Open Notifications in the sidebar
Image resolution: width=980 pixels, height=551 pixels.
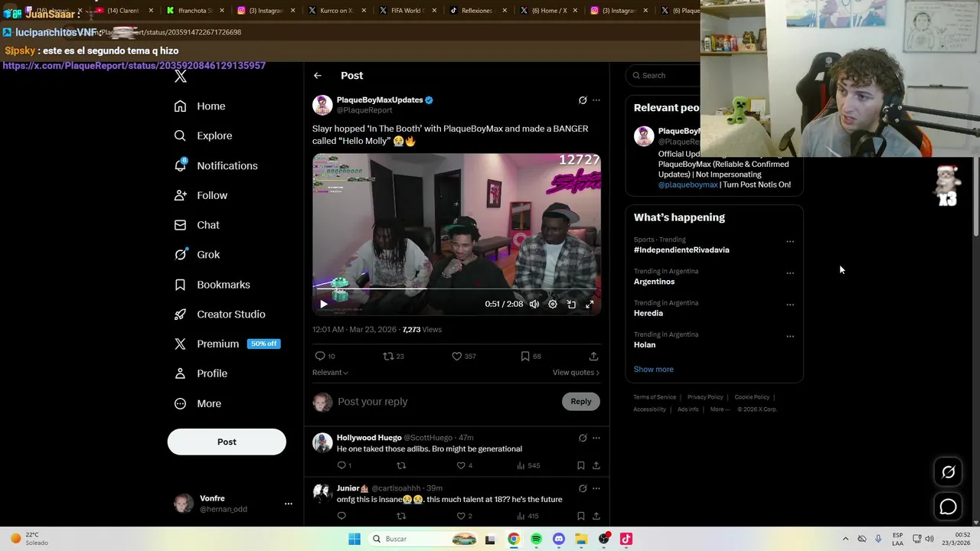pos(215,166)
